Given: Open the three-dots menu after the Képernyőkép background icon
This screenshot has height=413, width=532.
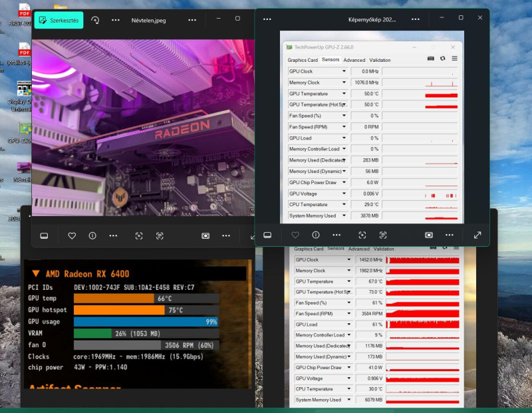Looking at the screenshot, I should pos(450,235).
